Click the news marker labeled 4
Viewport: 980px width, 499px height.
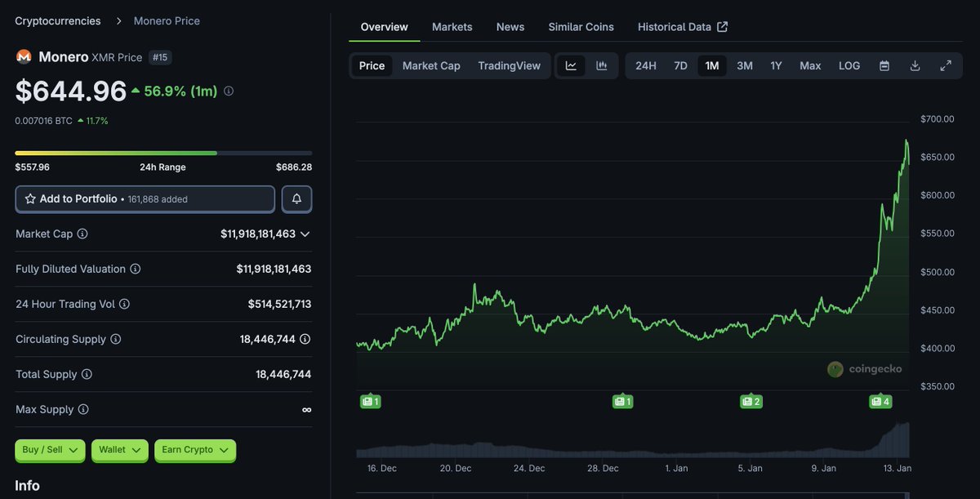click(880, 401)
